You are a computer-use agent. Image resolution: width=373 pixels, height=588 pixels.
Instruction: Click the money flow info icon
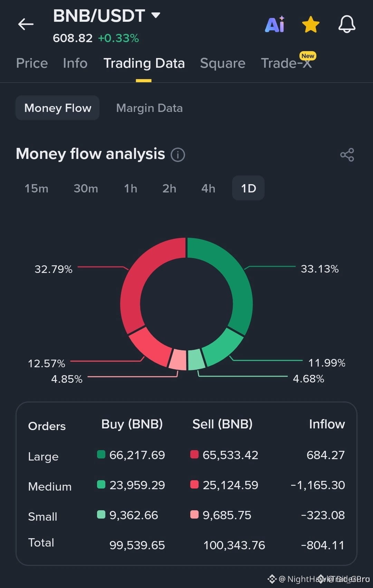178,154
